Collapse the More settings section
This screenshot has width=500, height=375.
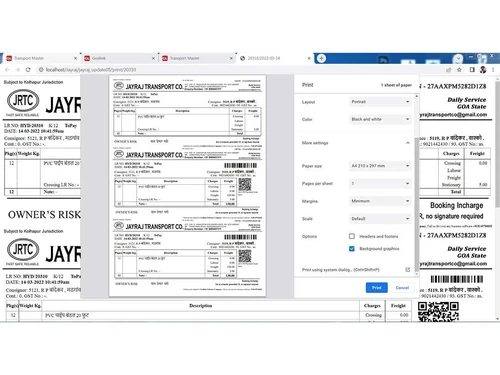point(356,143)
